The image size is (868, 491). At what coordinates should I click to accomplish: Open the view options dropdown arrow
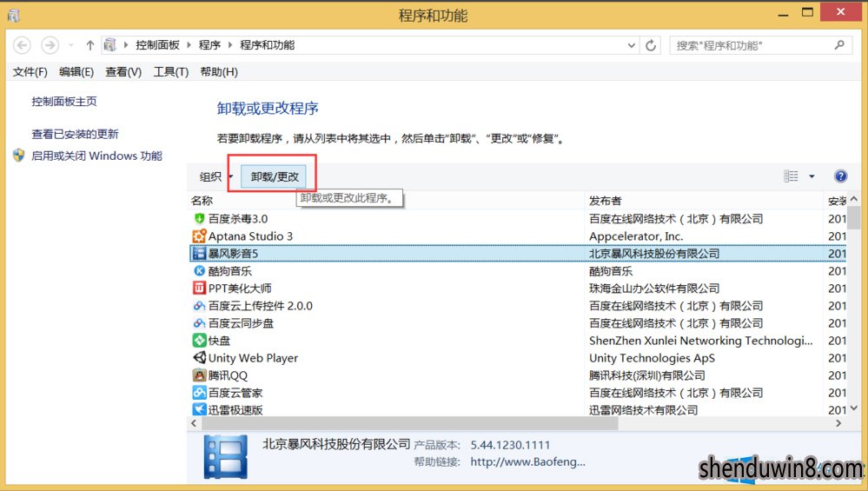point(812,176)
